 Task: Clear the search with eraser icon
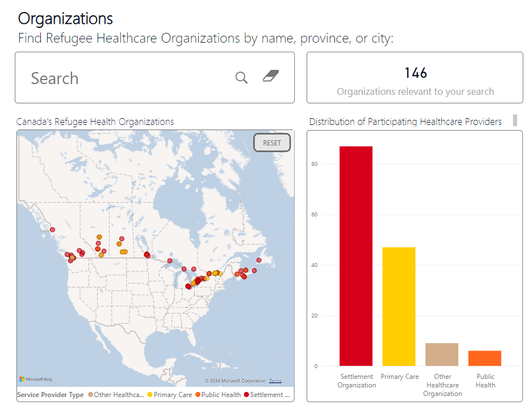coord(271,76)
